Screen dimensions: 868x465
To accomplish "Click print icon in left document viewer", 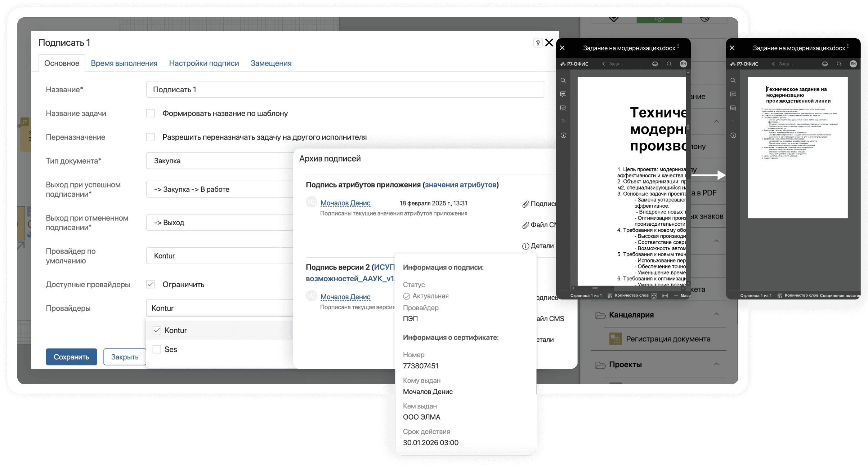I will coord(655,64).
